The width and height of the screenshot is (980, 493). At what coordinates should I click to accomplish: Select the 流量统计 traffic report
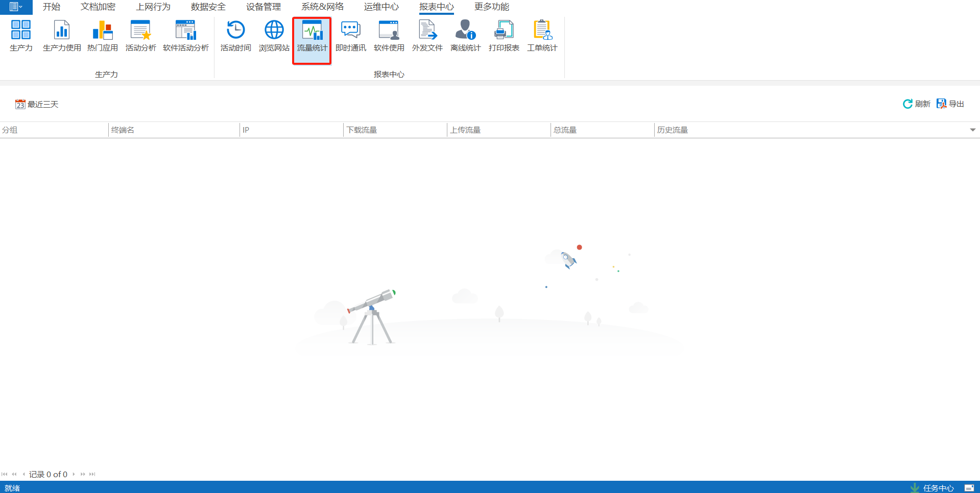[312, 41]
